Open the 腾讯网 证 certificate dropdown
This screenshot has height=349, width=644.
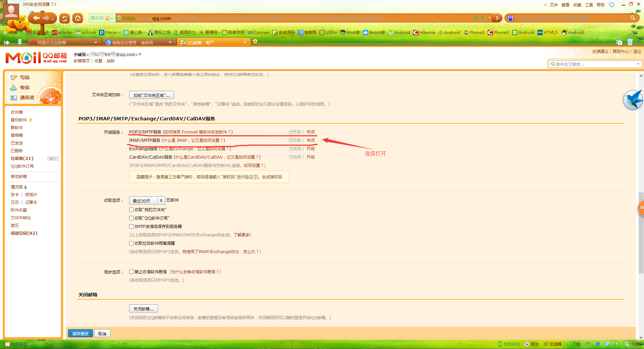(x=102, y=18)
